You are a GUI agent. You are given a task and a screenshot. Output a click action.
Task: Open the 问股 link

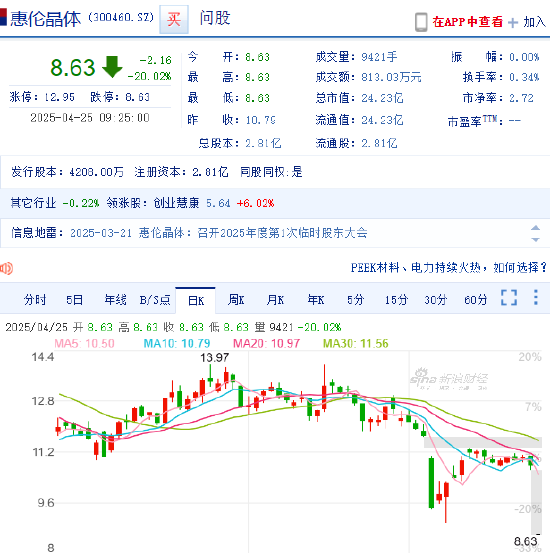click(x=215, y=18)
